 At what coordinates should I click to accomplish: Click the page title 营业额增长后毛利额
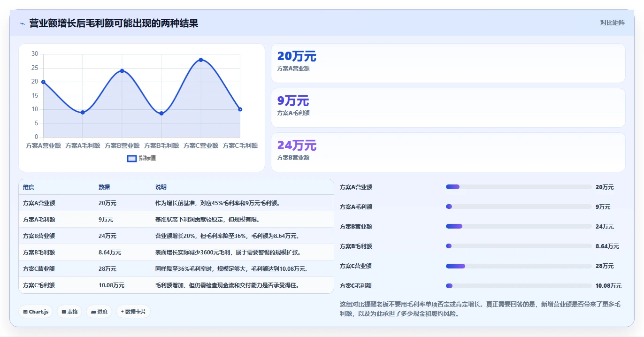(114, 23)
